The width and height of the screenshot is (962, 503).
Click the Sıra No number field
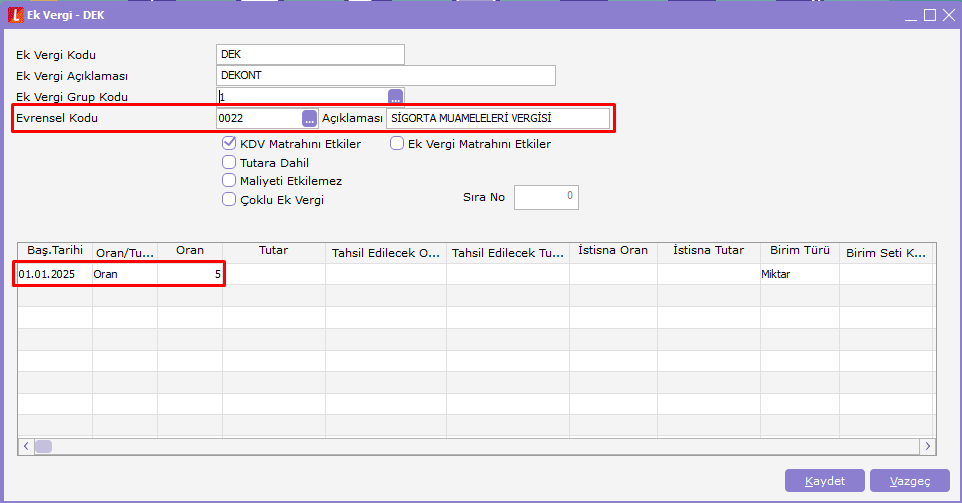pos(546,197)
